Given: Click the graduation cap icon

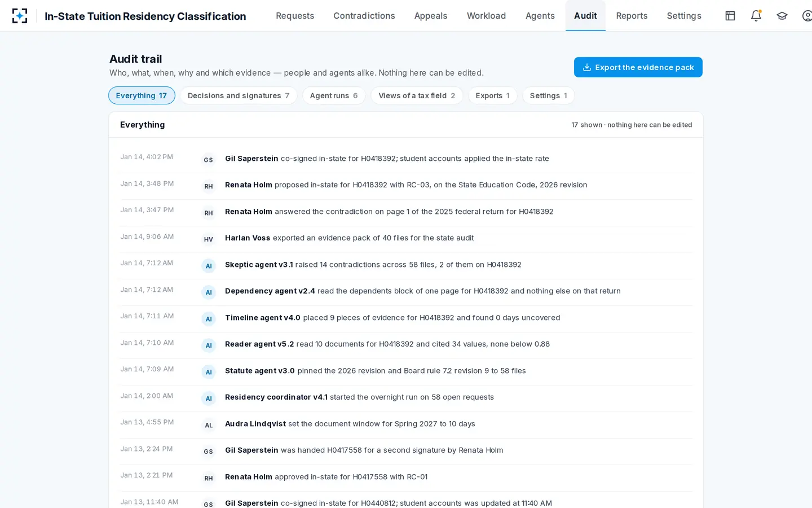Looking at the screenshot, I should pyautogui.click(x=782, y=16).
